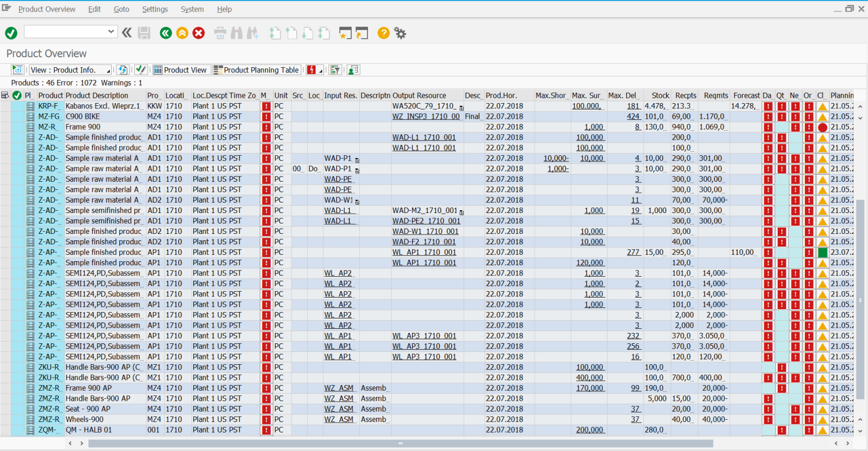Click the horizontal scrollbar at the bottom
The image size is (868, 451).
[399, 443]
